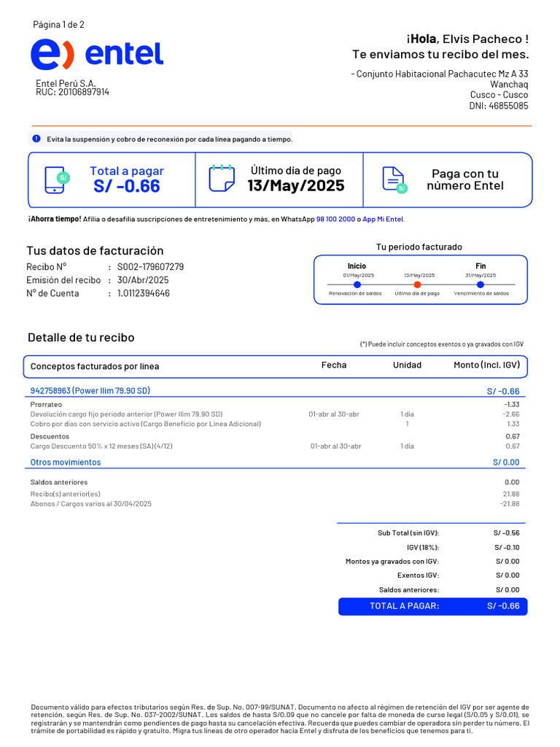
Task: Click the Conceptos facturados por línea header
Action: (95, 366)
